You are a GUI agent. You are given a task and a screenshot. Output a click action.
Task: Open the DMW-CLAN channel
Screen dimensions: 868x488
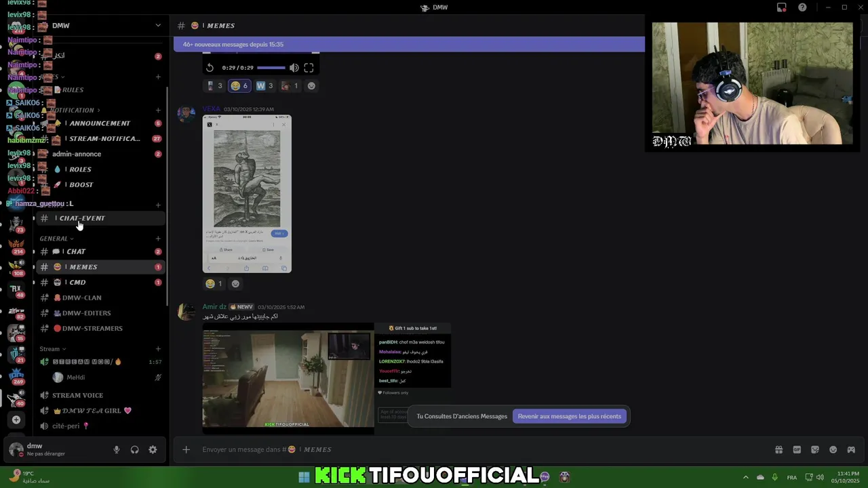101,298
